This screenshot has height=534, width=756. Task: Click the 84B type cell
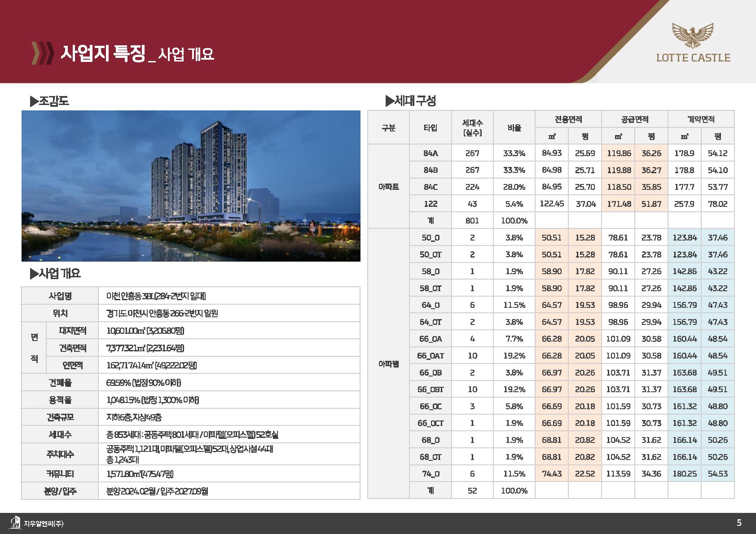(431, 170)
